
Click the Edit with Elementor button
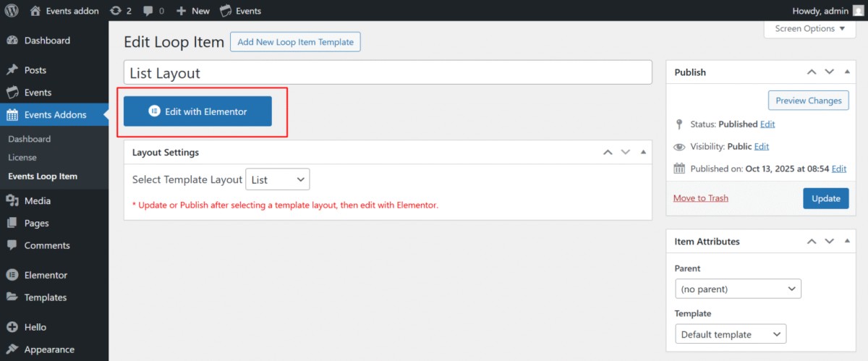pyautogui.click(x=197, y=111)
